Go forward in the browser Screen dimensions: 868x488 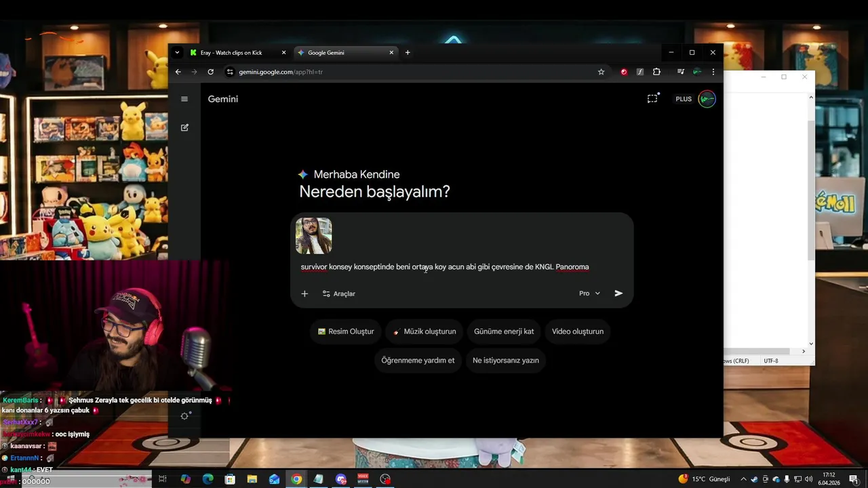[x=195, y=72]
